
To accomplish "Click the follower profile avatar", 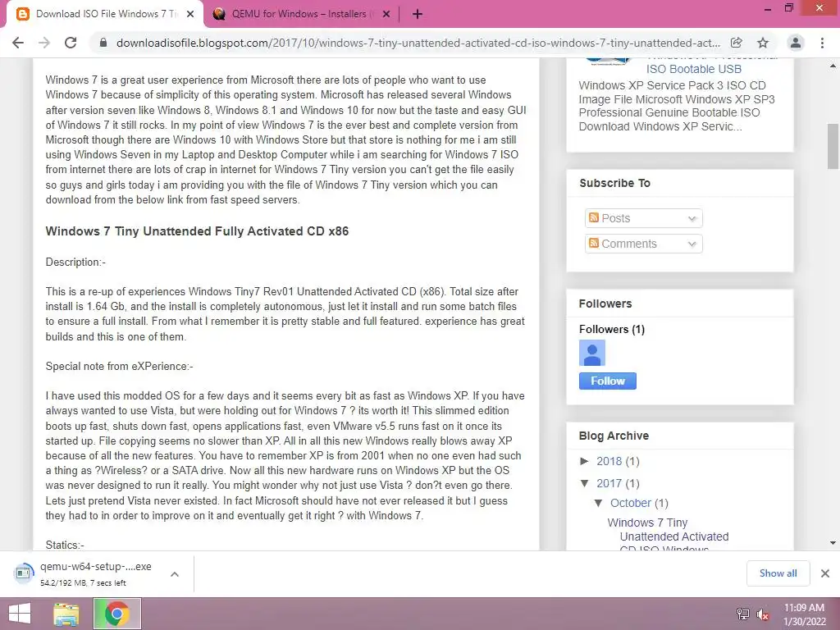I will [592, 353].
